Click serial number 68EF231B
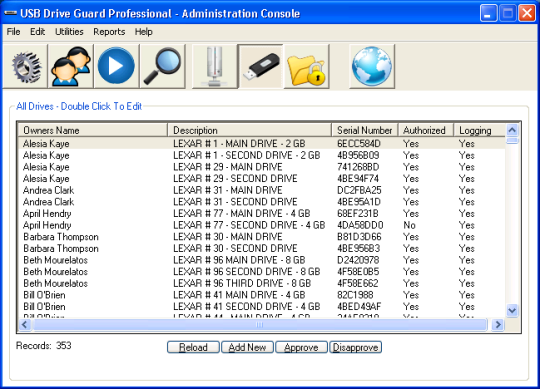Screen dimensions: 540x389 coord(358,213)
